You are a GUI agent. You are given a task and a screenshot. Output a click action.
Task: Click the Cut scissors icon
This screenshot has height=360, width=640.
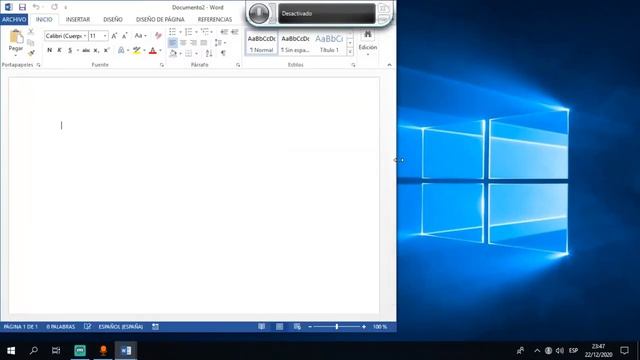[x=31, y=32]
